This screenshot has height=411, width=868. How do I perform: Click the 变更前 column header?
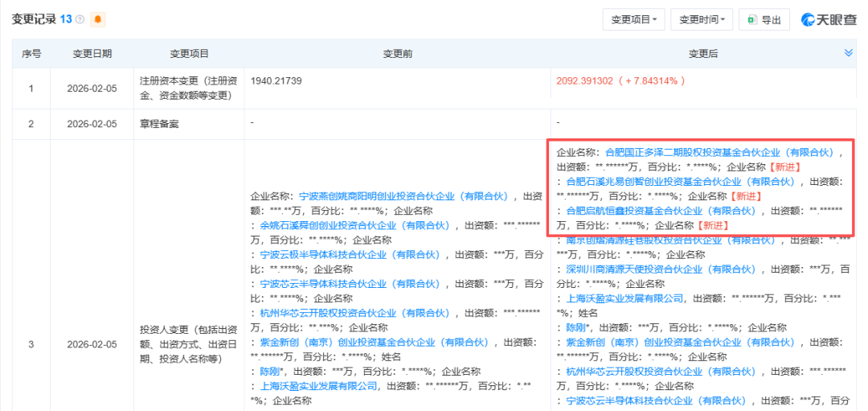coord(397,54)
